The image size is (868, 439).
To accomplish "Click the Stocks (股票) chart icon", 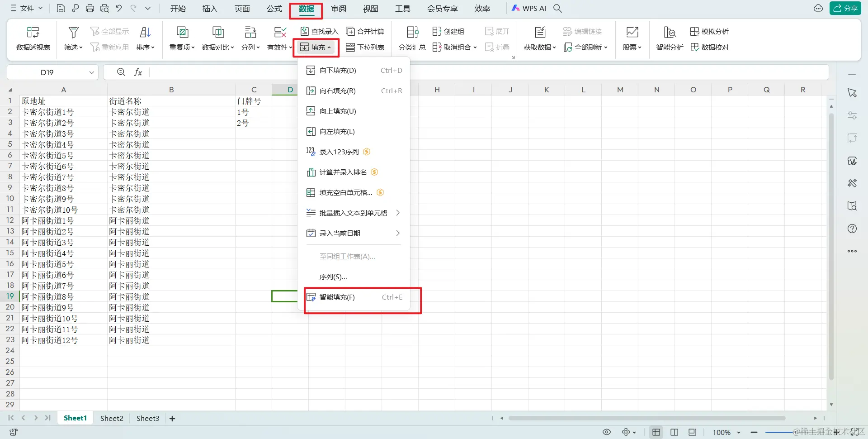I will coord(632,32).
